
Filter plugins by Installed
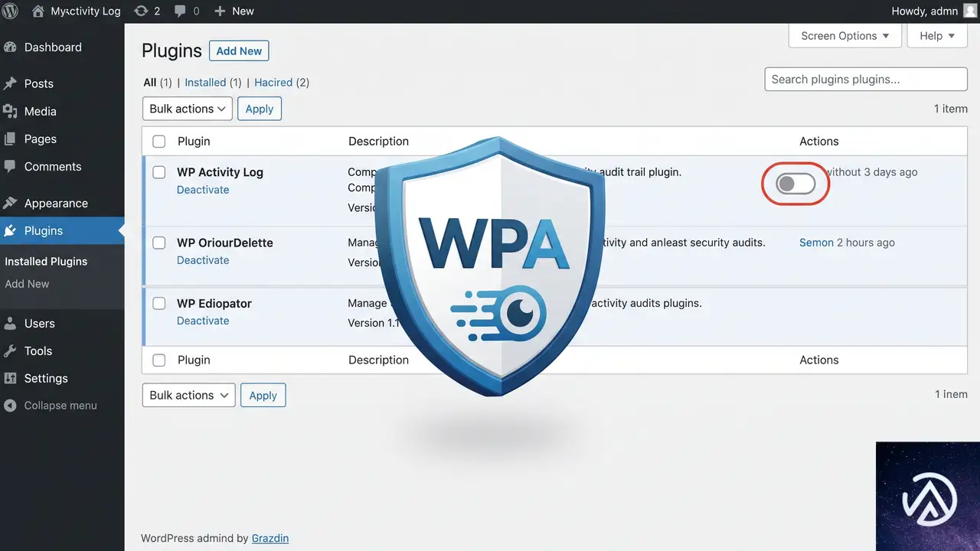[205, 82]
